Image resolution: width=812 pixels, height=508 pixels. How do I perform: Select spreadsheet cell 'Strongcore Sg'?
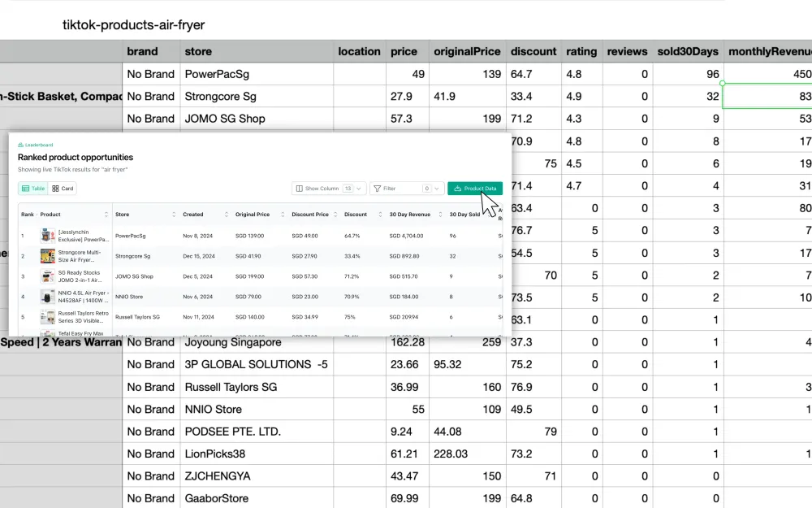[x=257, y=97]
